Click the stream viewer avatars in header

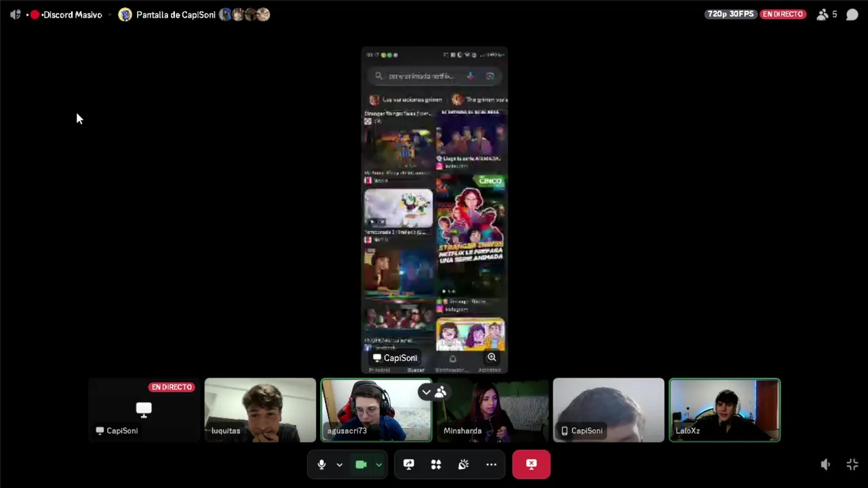[x=244, y=14]
